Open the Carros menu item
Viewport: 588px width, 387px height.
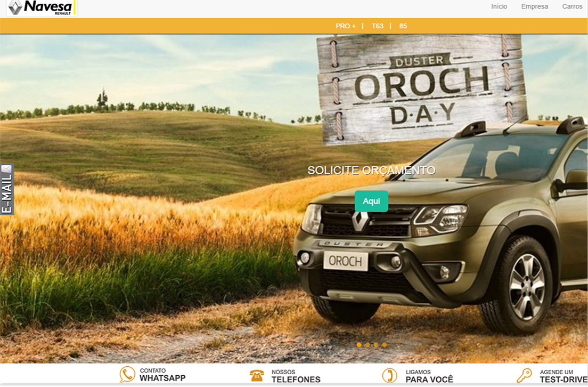tap(572, 6)
